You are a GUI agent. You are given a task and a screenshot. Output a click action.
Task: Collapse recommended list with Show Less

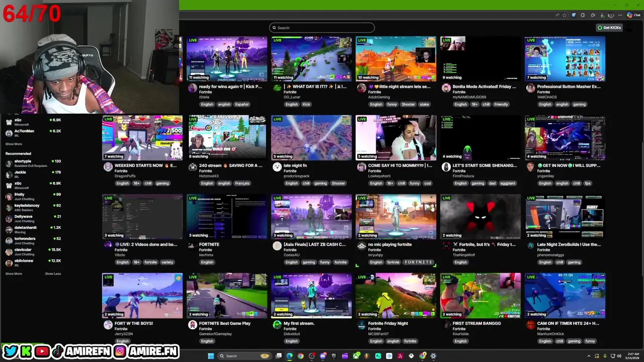coord(53,274)
